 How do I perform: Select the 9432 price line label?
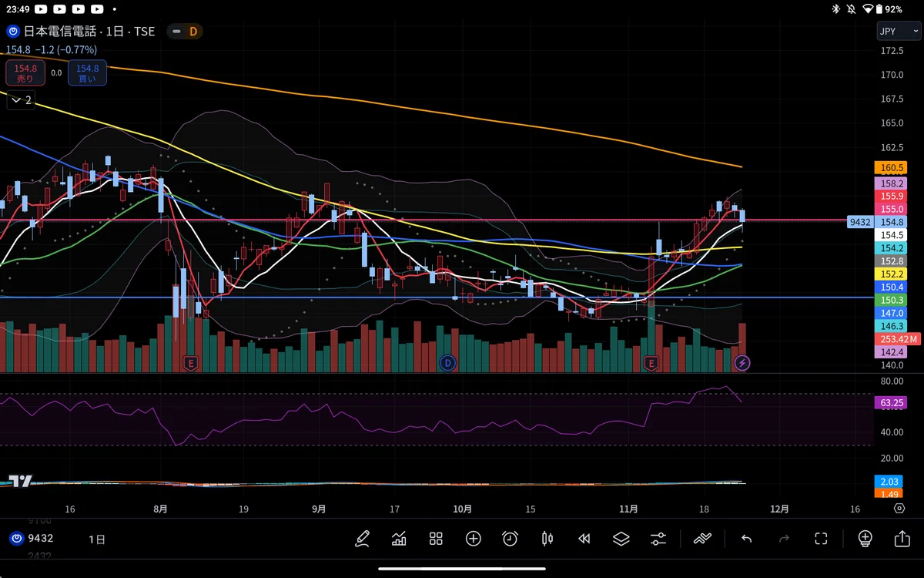pyautogui.click(x=860, y=222)
